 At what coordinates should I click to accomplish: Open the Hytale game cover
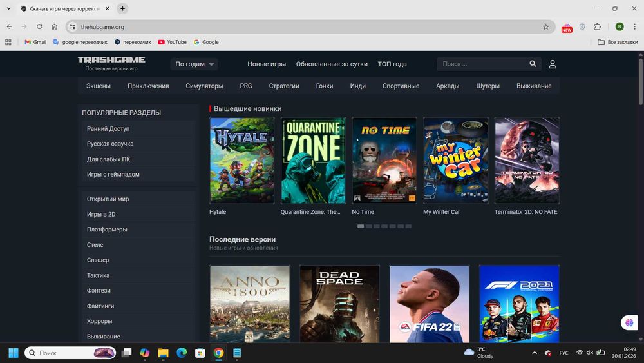pyautogui.click(x=242, y=161)
